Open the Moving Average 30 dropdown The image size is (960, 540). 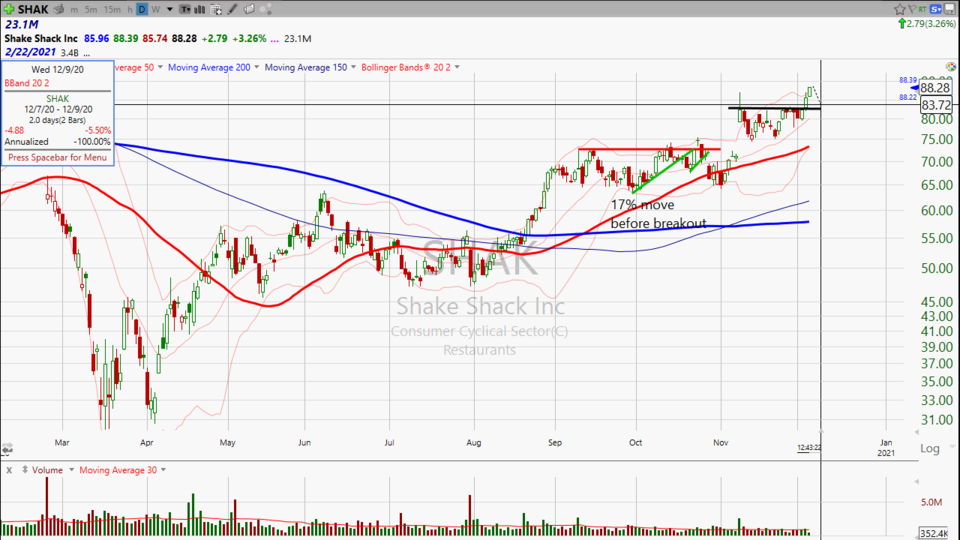click(x=163, y=470)
